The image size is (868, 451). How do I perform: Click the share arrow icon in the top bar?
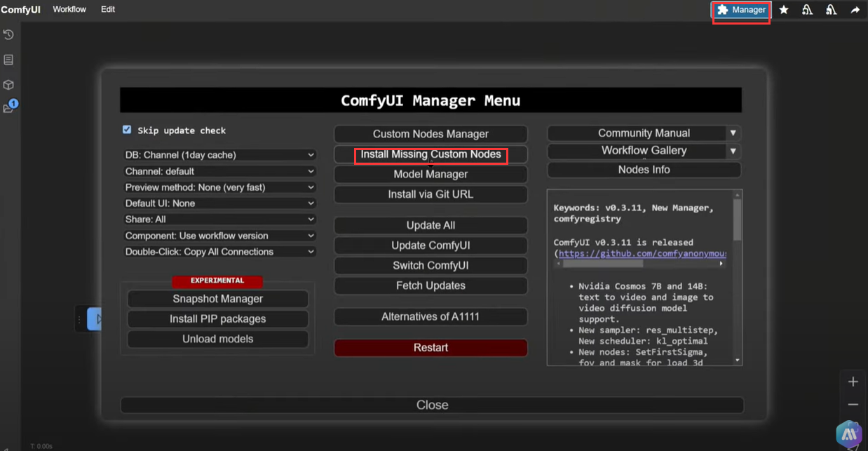coord(855,10)
